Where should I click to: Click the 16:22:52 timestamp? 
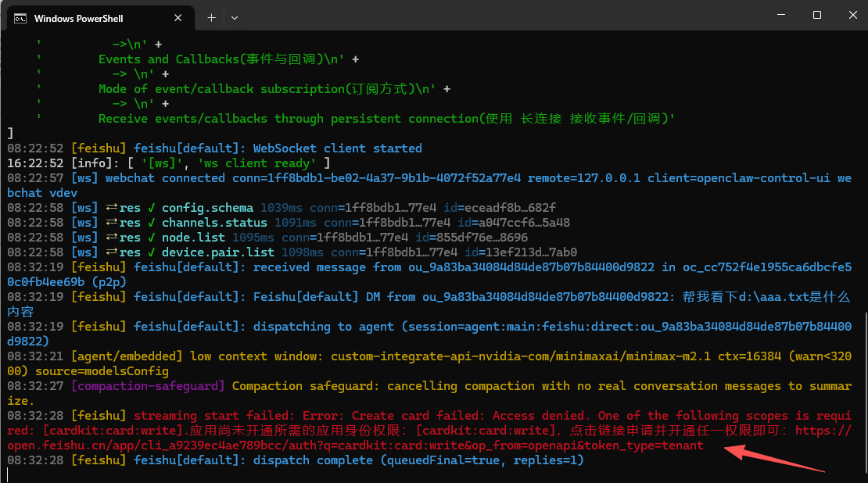tap(35, 163)
